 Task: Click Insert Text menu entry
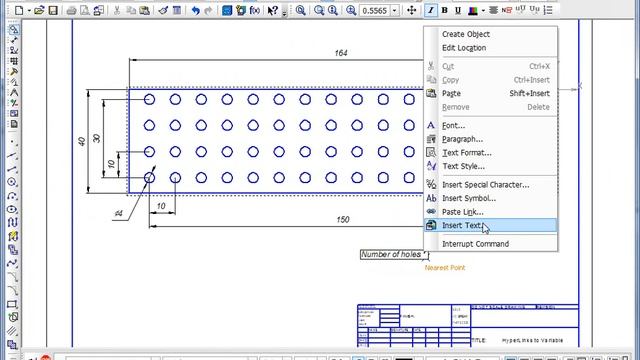point(491,225)
